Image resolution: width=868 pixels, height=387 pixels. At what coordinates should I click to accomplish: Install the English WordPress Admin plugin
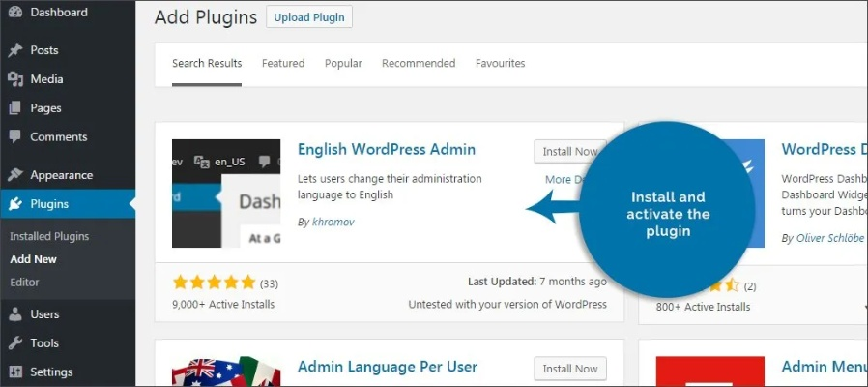click(569, 152)
